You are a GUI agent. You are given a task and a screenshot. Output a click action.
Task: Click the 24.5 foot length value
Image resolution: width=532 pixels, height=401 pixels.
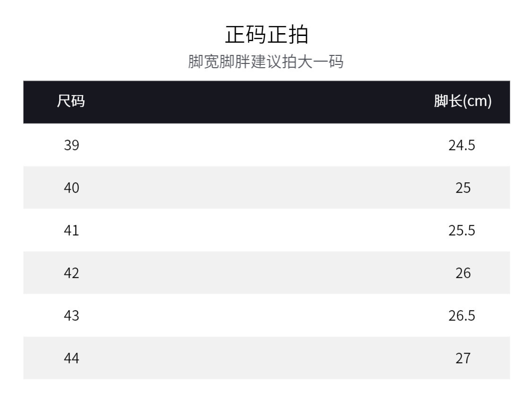coord(462,145)
